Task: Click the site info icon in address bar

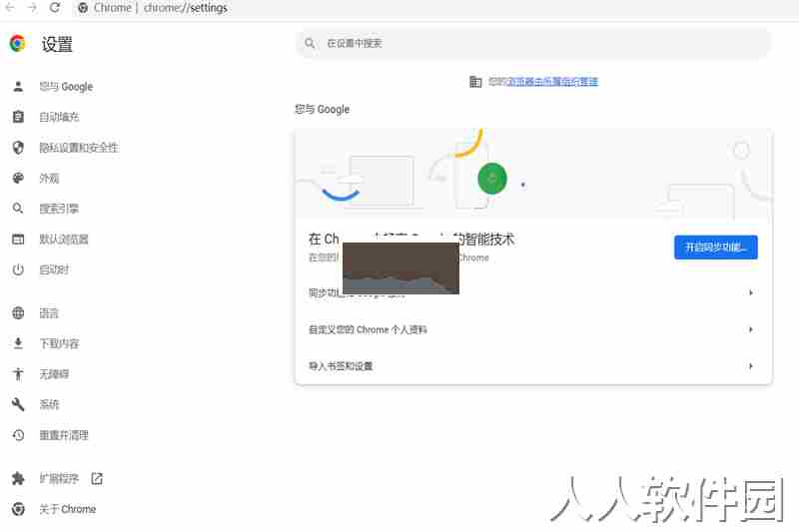Action: pos(83,8)
